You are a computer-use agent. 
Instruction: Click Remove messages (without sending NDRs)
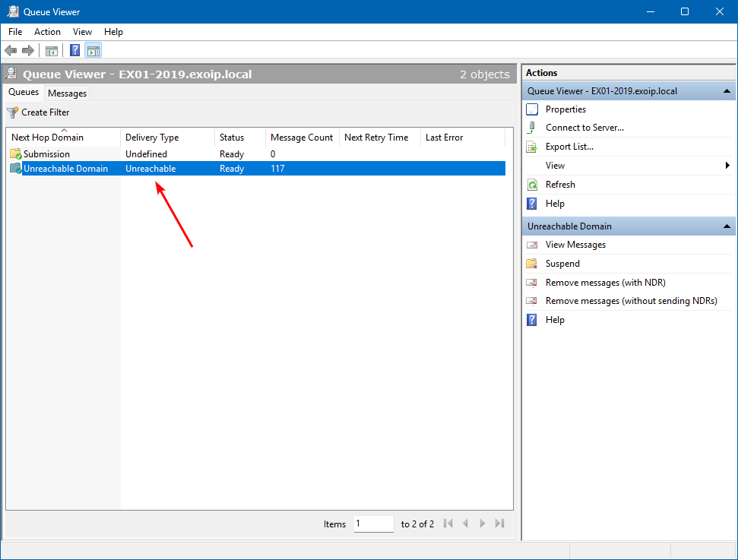631,301
